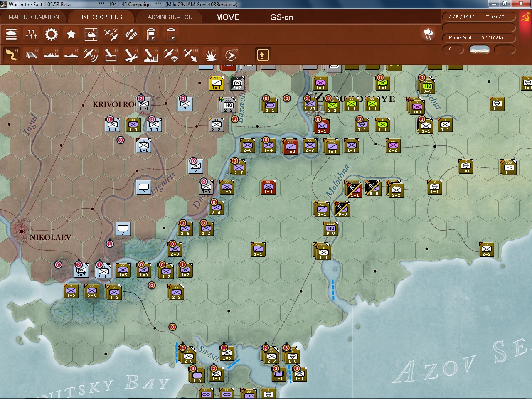This screenshot has height=399, width=532.
Task: Minimize the War in the East window
Action: pos(494,4)
